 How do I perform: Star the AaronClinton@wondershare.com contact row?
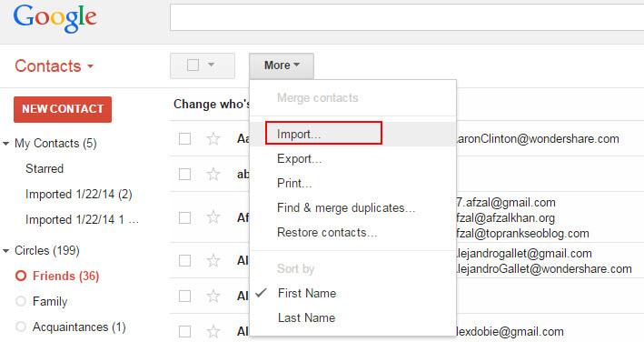(213, 139)
